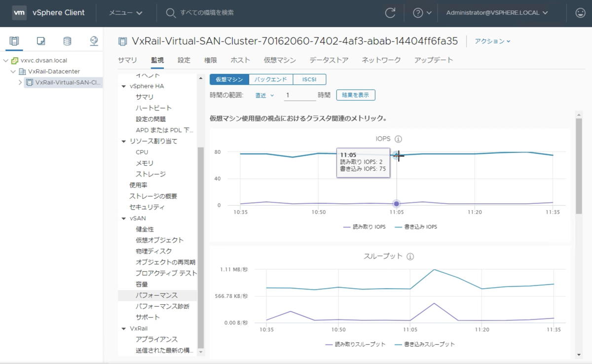Open the ホスト tab
592x364 pixels.
click(240, 60)
